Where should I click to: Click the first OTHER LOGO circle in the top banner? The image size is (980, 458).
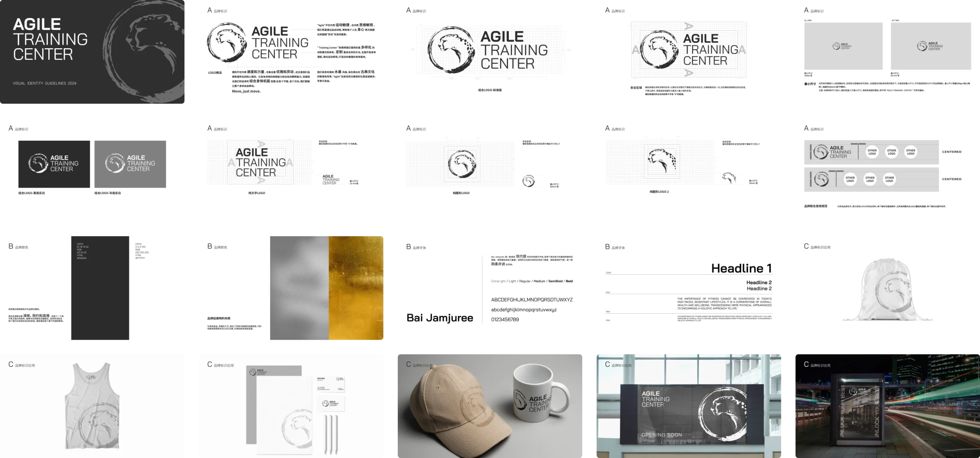tap(872, 152)
